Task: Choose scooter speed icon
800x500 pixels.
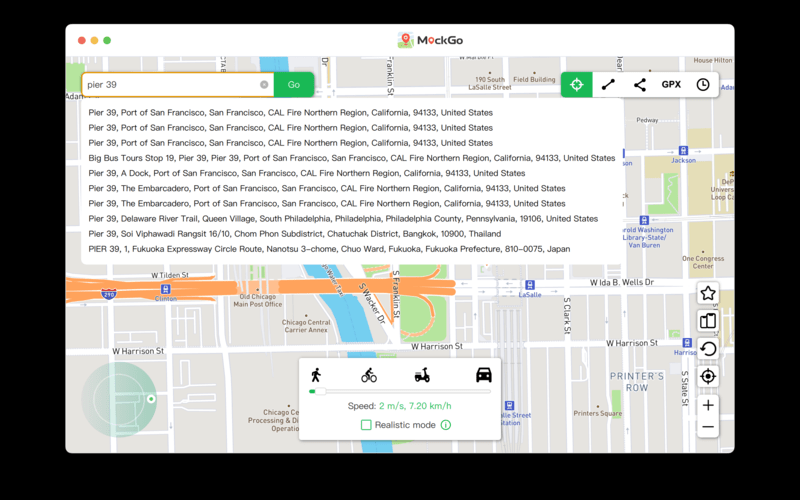Action: pos(422,376)
